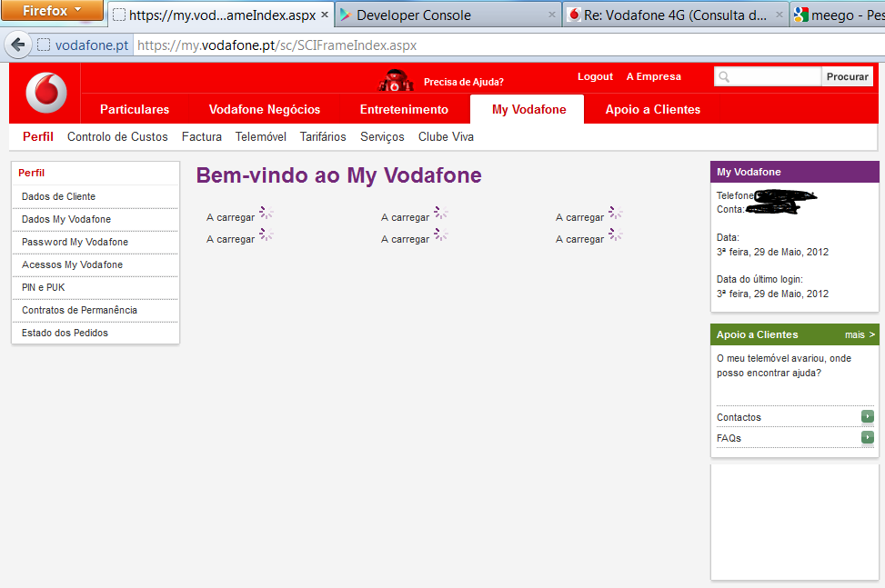Screen dimensions: 885x588
Task: Open the Particulares main menu
Action: [x=135, y=109]
